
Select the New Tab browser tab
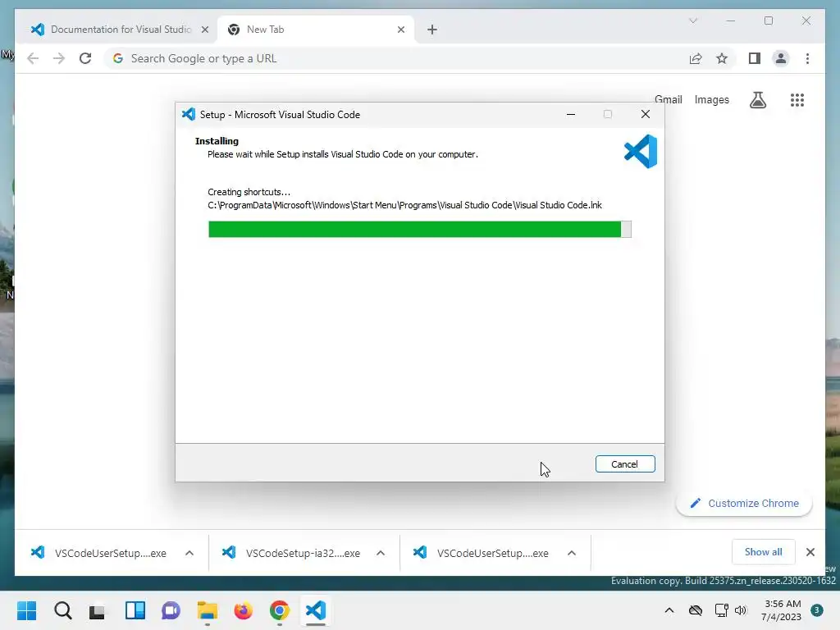click(316, 30)
